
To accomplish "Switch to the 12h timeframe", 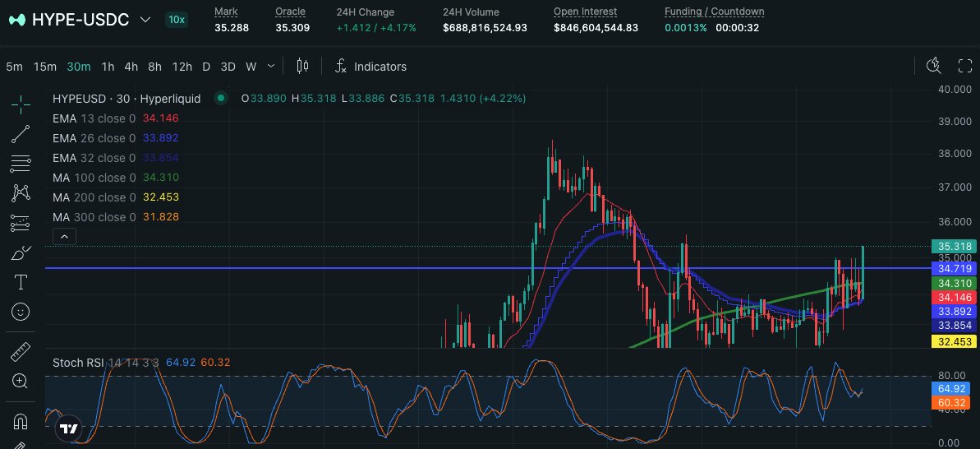I will [182, 67].
